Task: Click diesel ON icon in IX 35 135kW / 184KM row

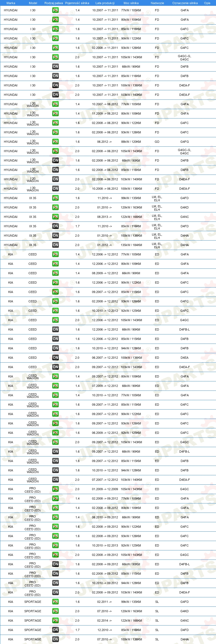Action: (x=55, y=245)
